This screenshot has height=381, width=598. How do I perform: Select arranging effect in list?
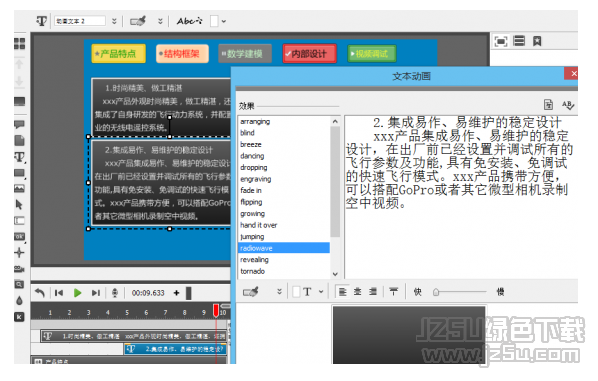click(255, 121)
